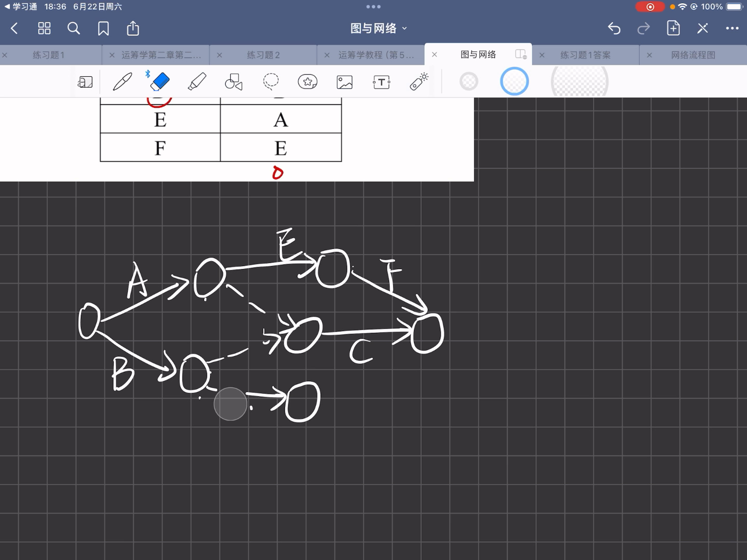Image resolution: width=747 pixels, height=560 pixels.
Task: Open the thumbnail grid view
Action: point(44,29)
